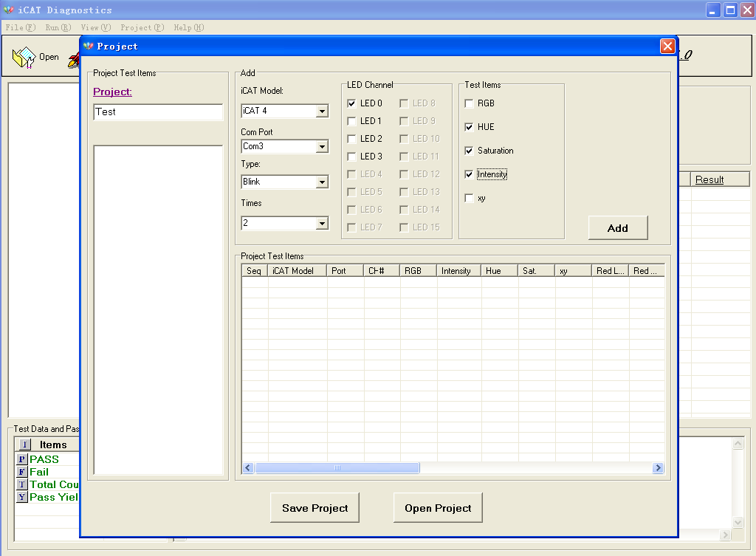Check the RGB test item
Image resolution: width=756 pixels, height=556 pixels.
coord(469,103)
